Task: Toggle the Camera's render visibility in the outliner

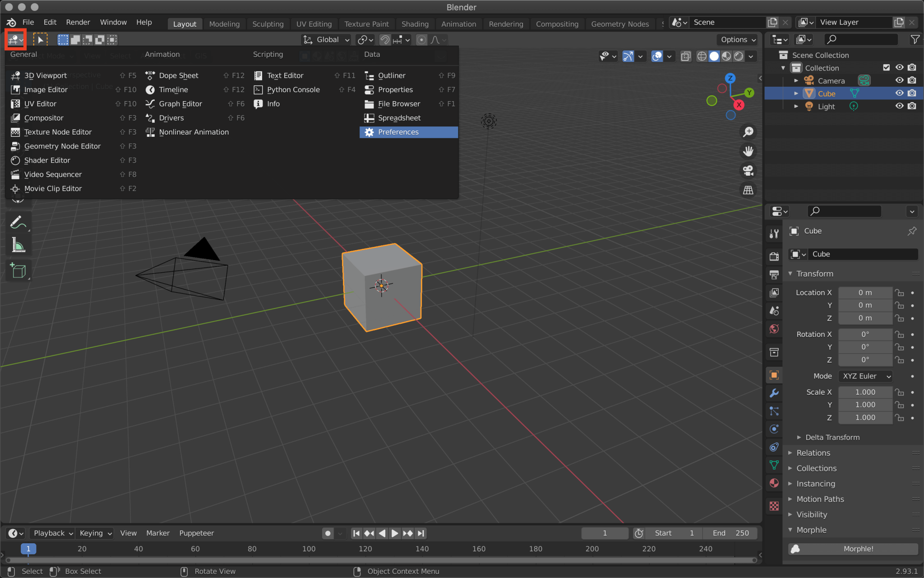Action: click(912, 80)
